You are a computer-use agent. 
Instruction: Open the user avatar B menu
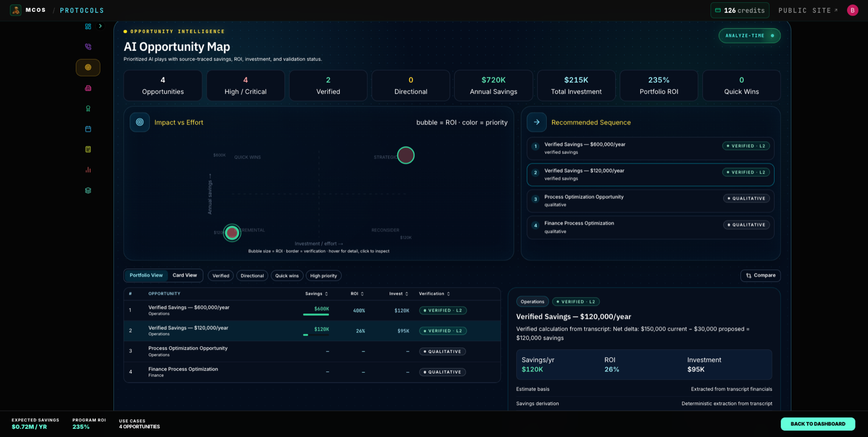[853, 10]
